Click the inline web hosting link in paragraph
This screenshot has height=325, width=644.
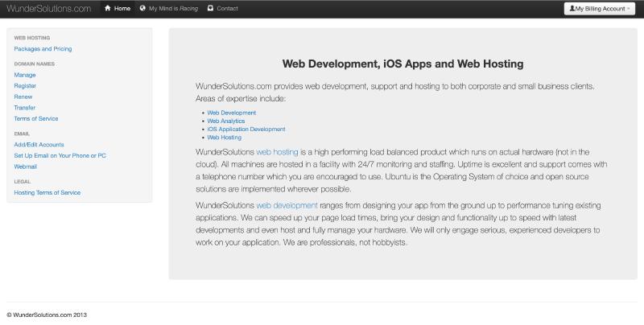277,151
